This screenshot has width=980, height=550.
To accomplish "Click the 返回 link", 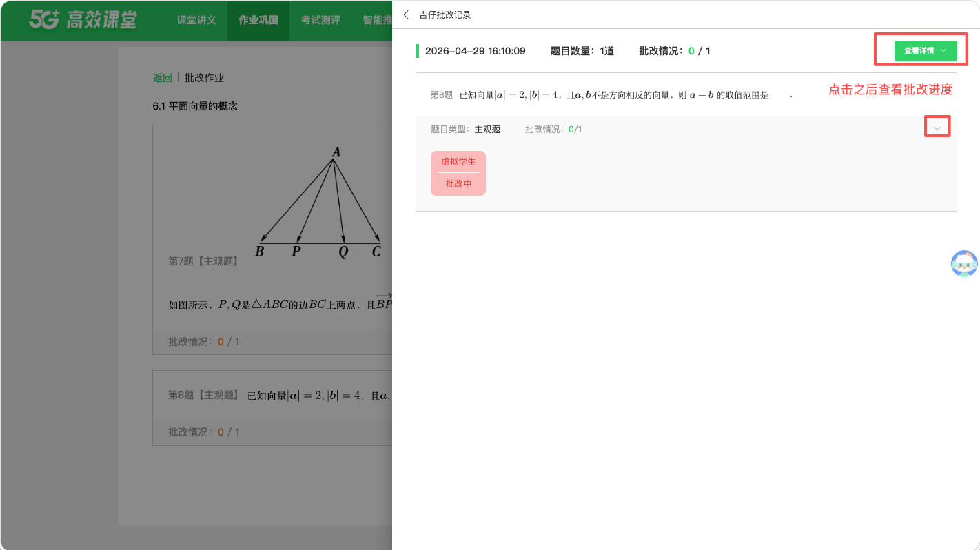I will 163,78.
